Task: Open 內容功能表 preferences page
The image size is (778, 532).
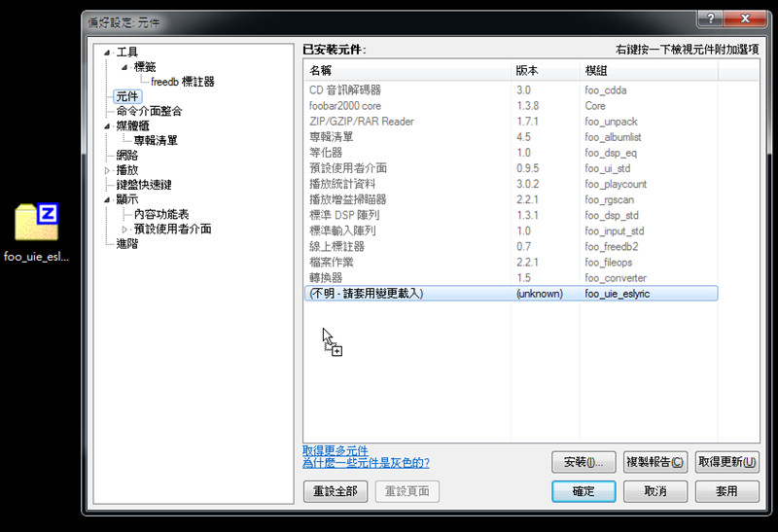Action: 161,214
